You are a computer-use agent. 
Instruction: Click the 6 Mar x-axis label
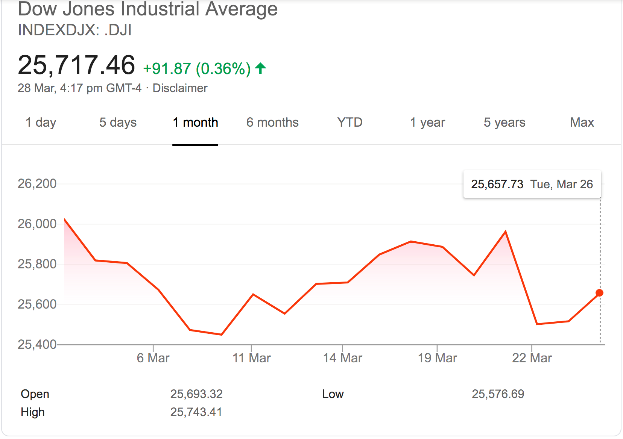[x=153, y=358]
